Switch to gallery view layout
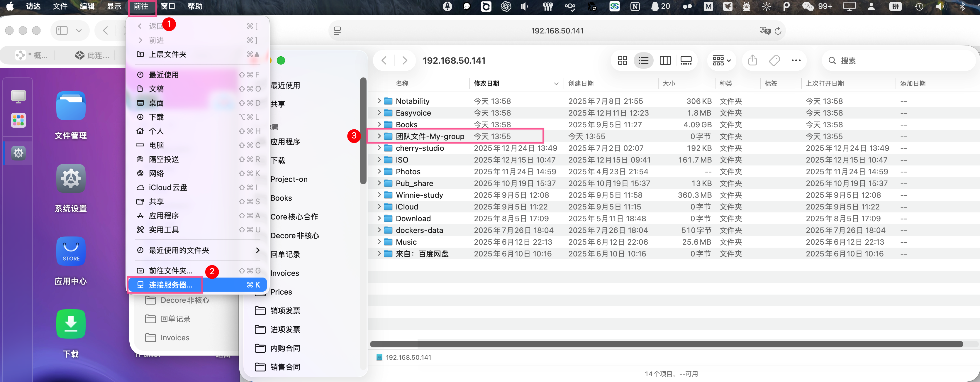The image size is (980, 382). point(686,60)
